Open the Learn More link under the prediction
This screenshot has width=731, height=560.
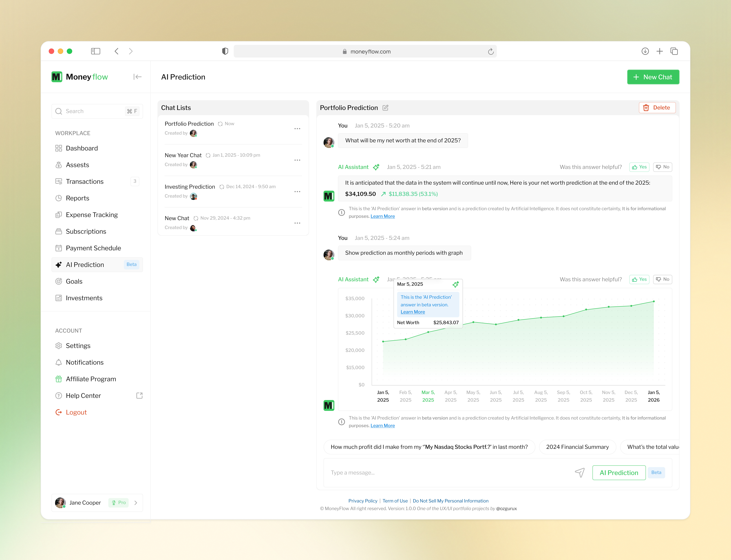tap(382, 216)
